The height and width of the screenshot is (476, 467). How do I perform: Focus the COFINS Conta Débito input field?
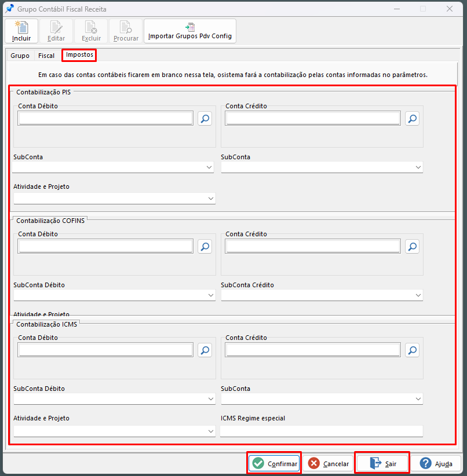tap(105, 247)
